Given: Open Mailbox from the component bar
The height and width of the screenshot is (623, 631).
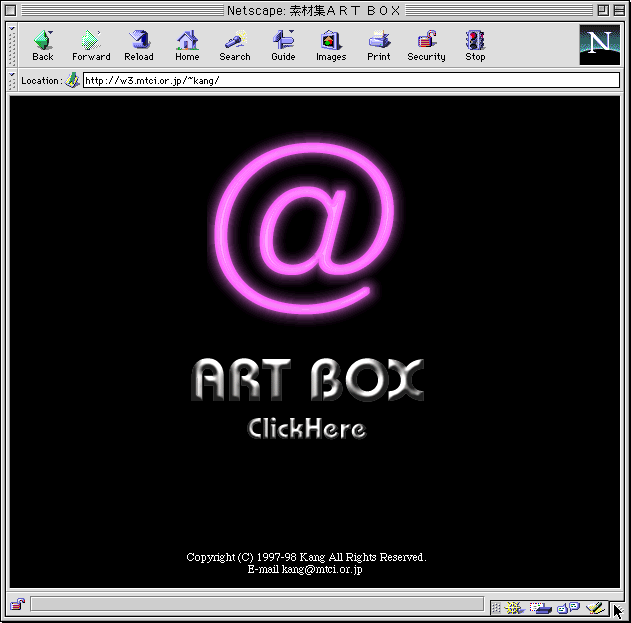Looking at the screenshot, I should tap(540, 607).
